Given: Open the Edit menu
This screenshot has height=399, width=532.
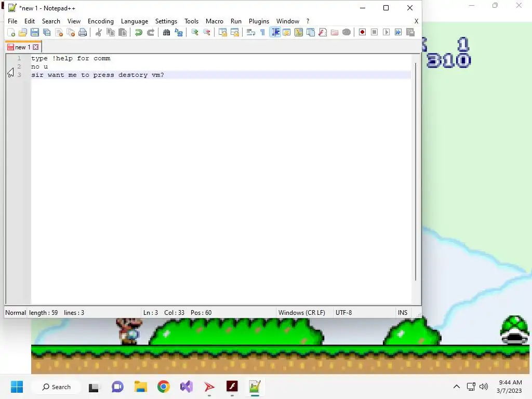Looking at the screenshot, I should pos(30,21).
